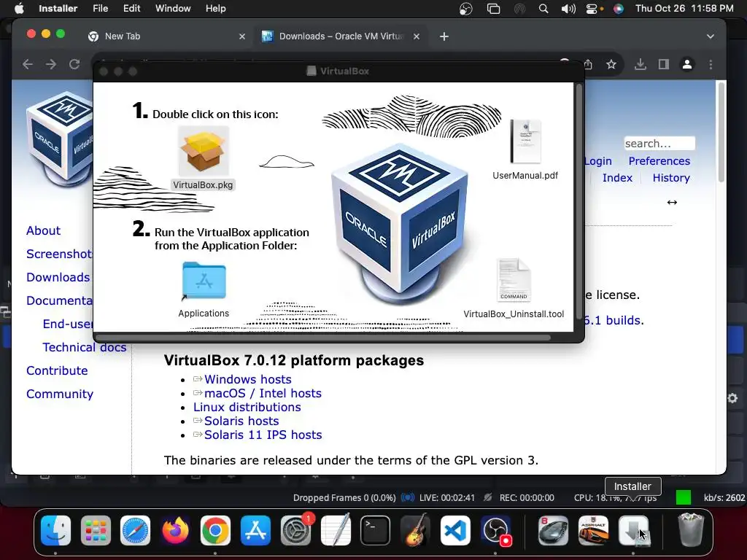Screen dimensions: 747x560
Task: Click the website search field
Action: pos(659,144)
